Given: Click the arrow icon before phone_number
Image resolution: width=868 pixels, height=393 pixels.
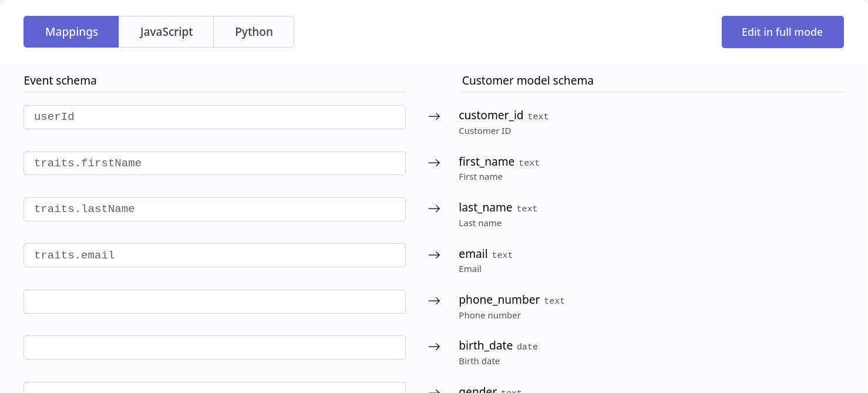Looking at the screenshot, I should 434,301.
